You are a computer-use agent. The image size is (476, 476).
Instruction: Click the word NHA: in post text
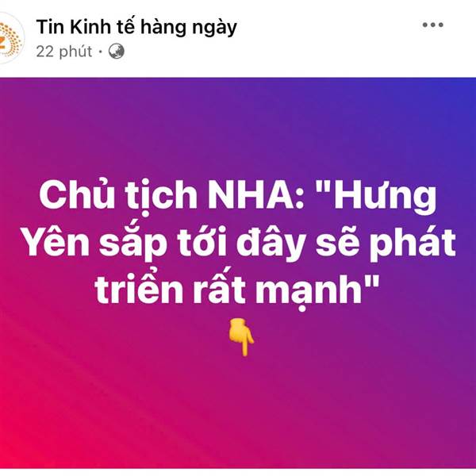tap(256, 194)
